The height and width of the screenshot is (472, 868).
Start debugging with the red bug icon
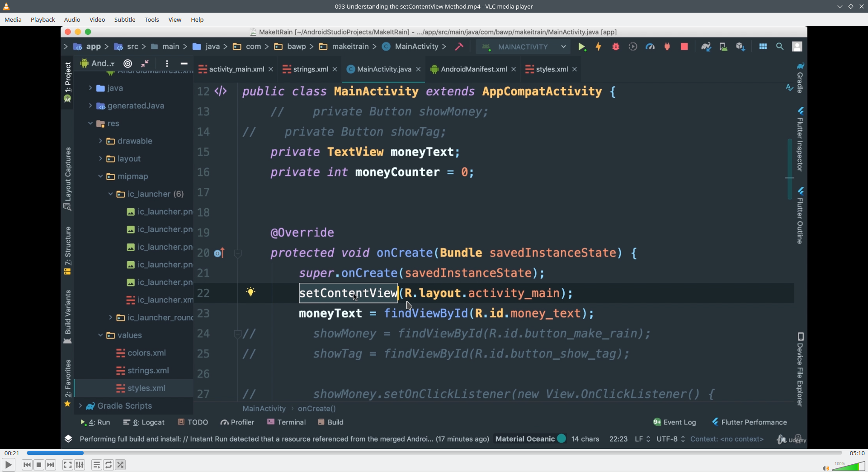pos(616,47)
